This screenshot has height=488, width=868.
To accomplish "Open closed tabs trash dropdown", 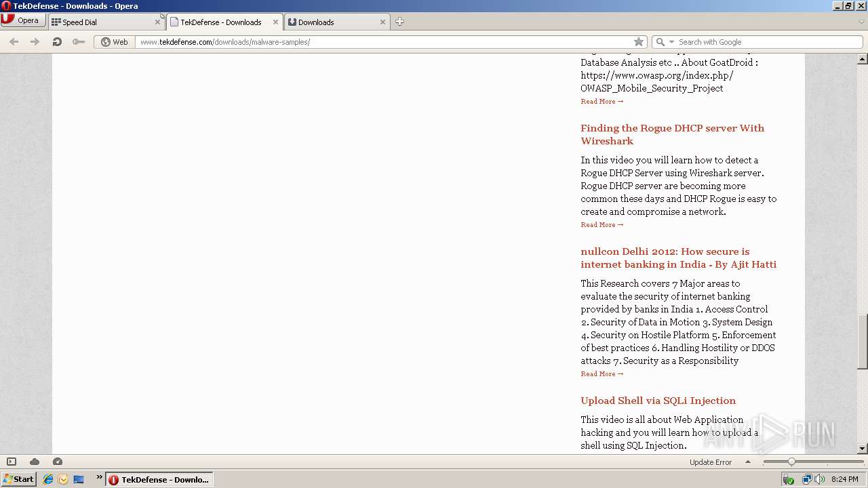I will (x=861, y=22).
